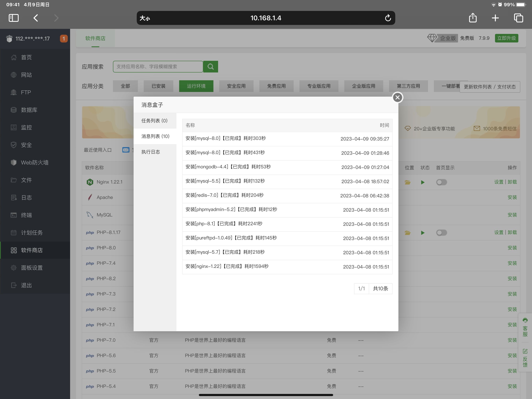Viewport: 532px width, 399px height.
Task: Close the 消息盒子 dialog
Action: click(397, 97)
